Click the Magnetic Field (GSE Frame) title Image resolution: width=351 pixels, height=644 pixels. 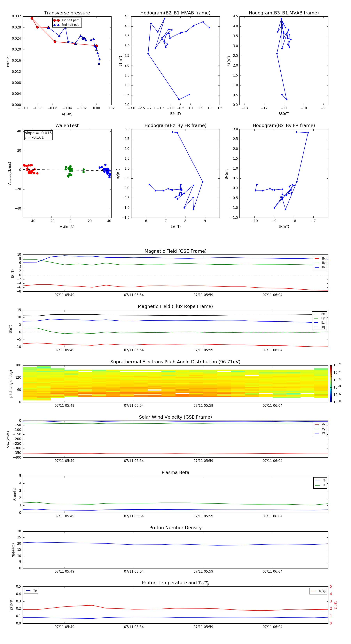tap(175, 251)
